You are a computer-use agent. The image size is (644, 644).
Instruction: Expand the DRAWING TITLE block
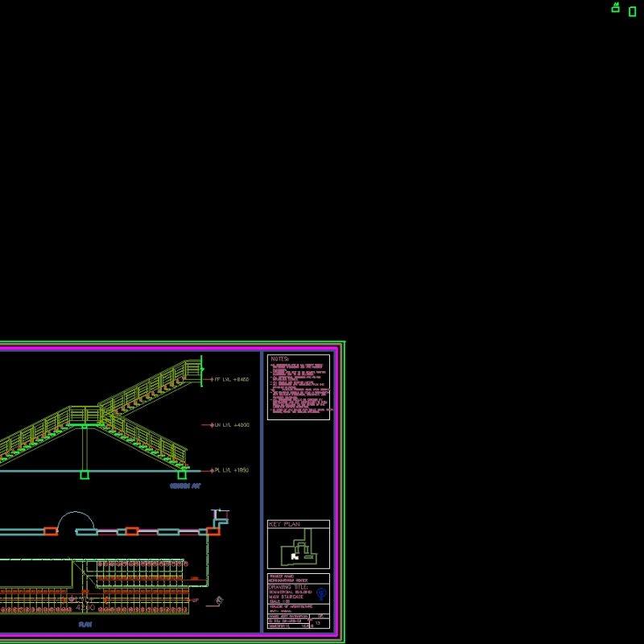(287, 588)
